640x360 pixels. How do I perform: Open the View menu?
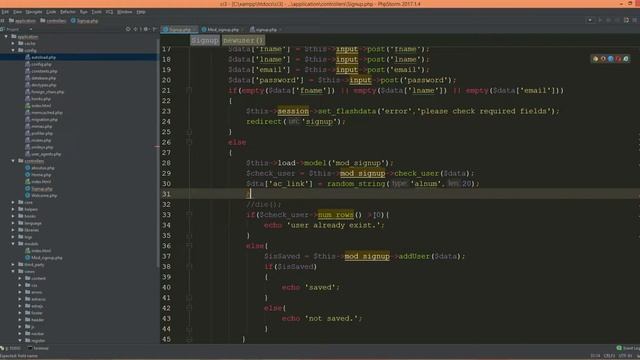(x=18, y=12)
